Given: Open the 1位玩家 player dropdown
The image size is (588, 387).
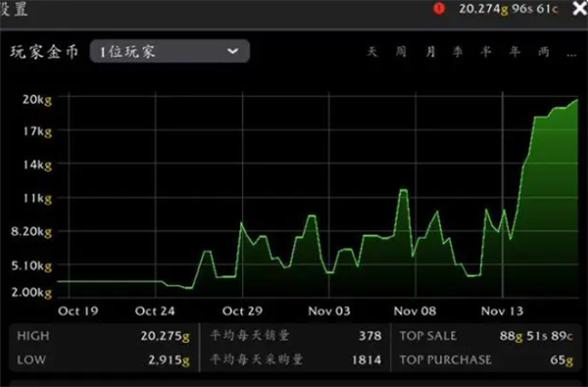Looking at the screenshot, I should pos(170,51).
